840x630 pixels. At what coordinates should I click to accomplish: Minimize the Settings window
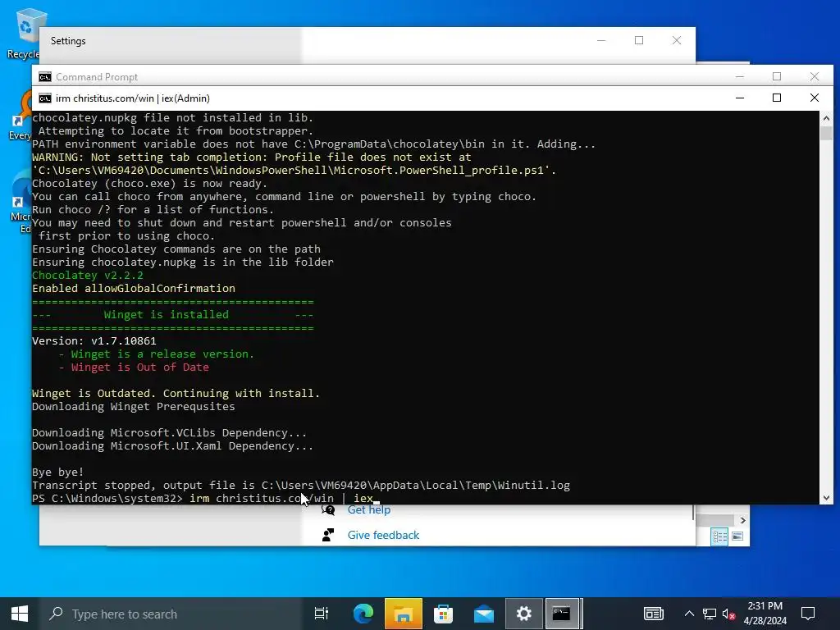601,41
